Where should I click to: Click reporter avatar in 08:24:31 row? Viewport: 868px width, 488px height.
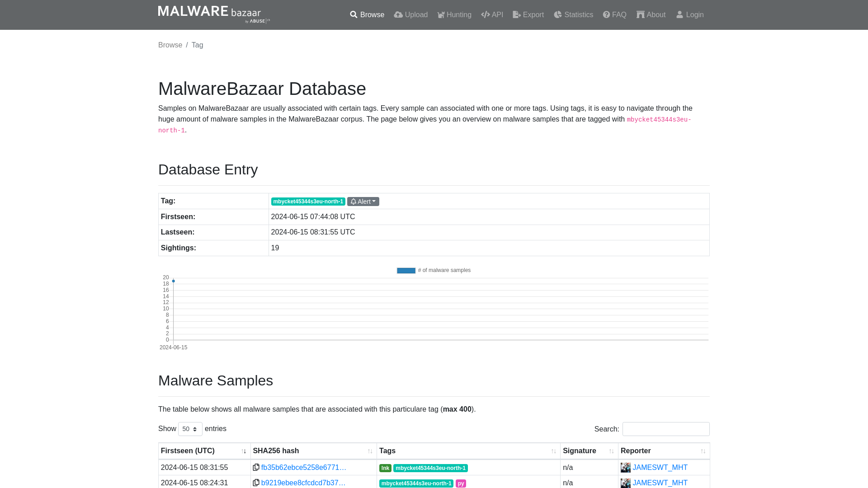(x=626, y=483)
